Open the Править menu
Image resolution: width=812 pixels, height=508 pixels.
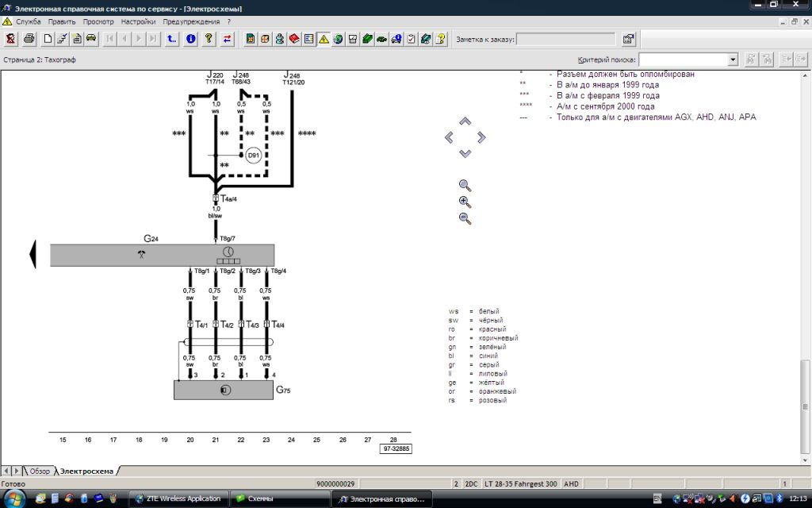(x=62, y=21)
